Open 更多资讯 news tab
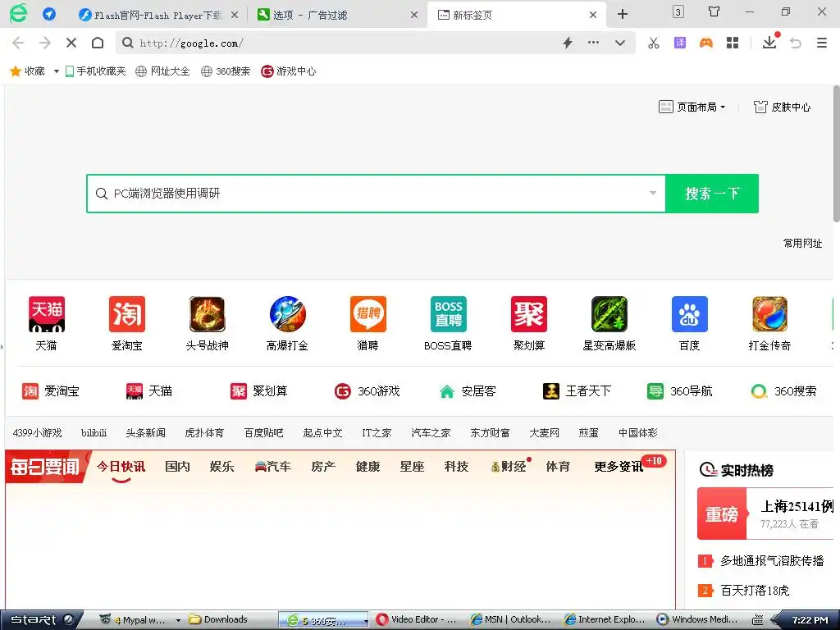The width and height of the screenshot is (840, 630). pyautogui.click(x=619, y=467)
